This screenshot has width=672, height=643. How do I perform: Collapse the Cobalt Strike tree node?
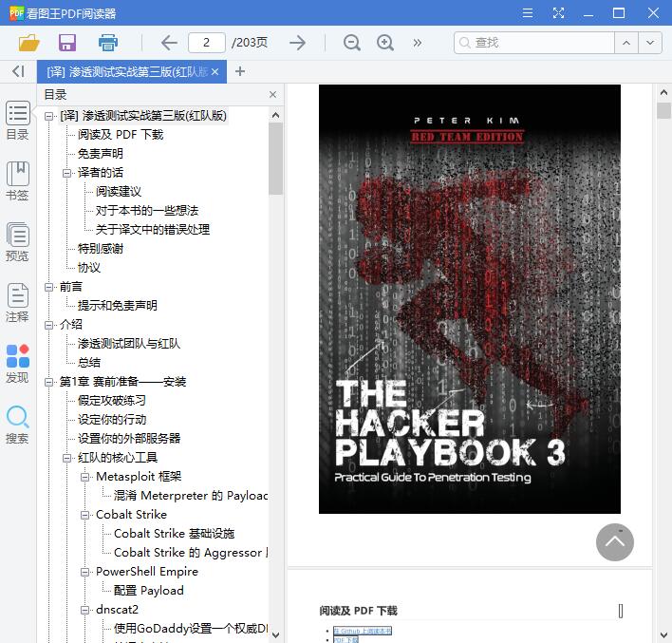pos(84,515)
